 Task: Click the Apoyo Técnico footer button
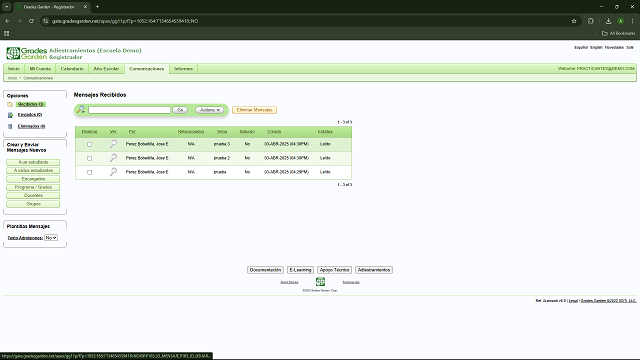pyautogui.click(x=334, y=270)
